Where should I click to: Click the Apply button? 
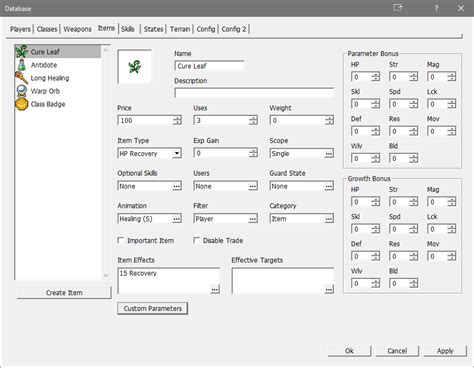(x=445, y=351)
